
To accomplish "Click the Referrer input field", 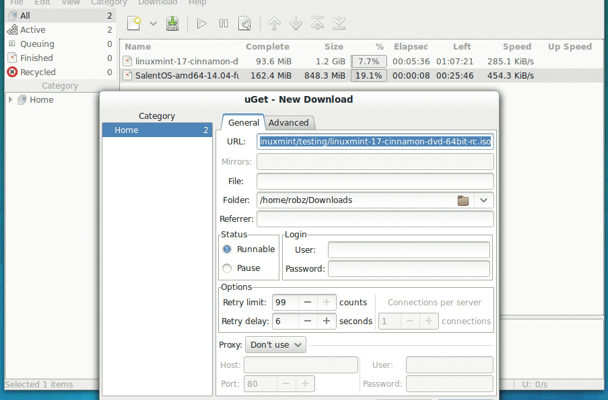I will pyautogui.click(x=375, y=219).
